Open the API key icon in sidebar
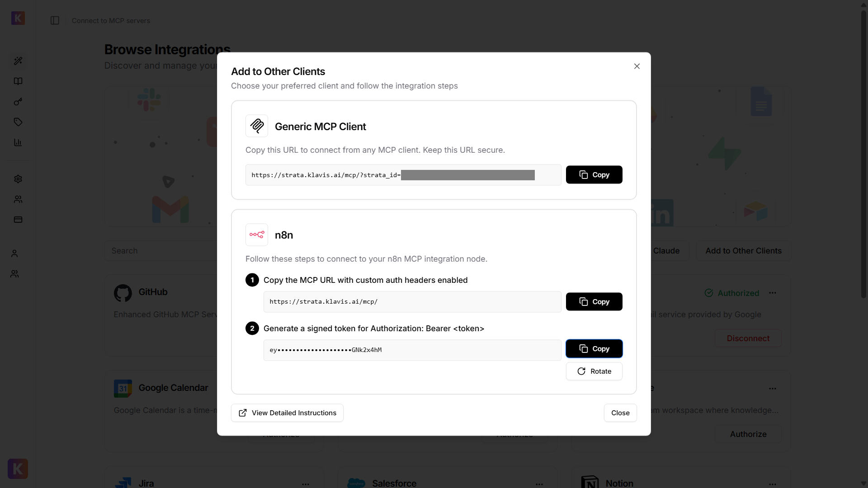868x488 pixels. (x=18, y=102)
